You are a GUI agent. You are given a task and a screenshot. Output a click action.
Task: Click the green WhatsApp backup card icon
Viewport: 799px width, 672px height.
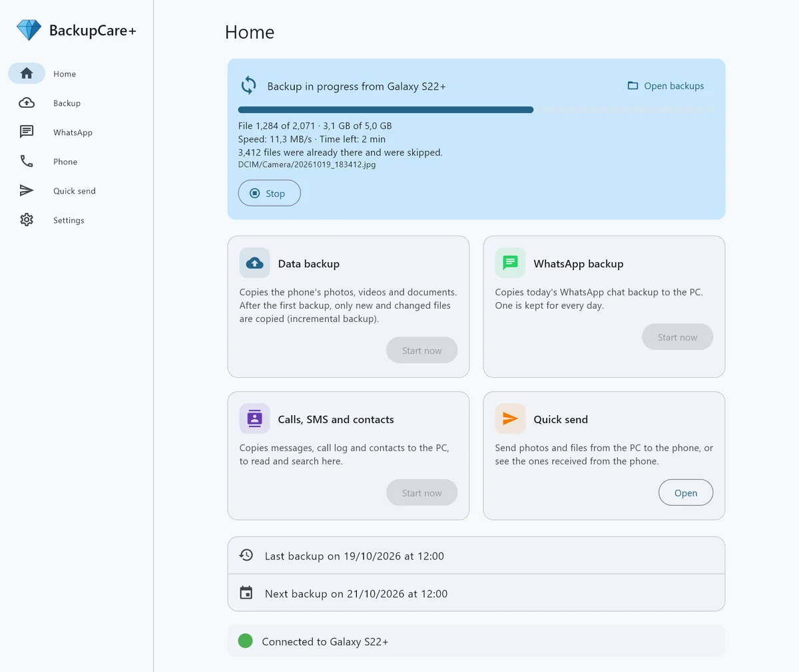click(x=510, y=263)
